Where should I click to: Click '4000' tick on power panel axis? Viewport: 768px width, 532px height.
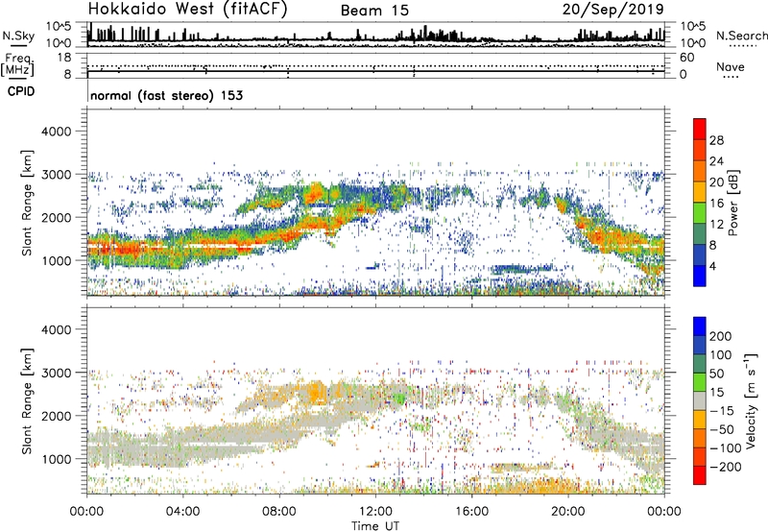(56, 132)
